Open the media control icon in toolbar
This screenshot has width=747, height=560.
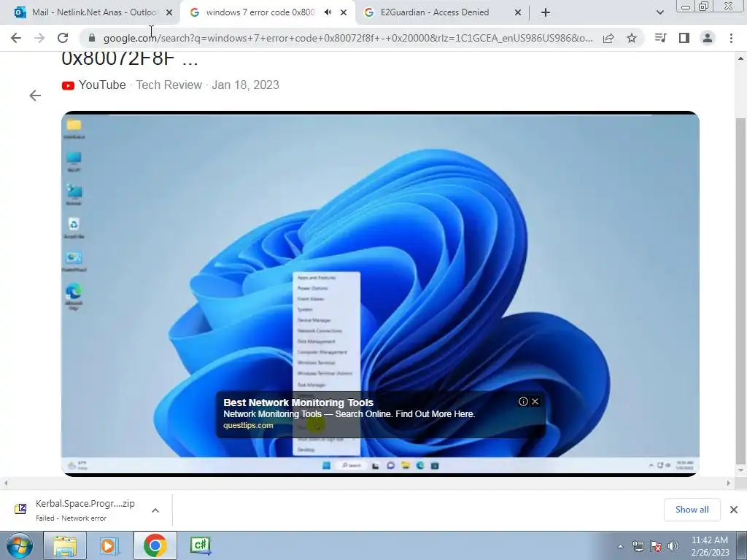(x=661, y=38)
